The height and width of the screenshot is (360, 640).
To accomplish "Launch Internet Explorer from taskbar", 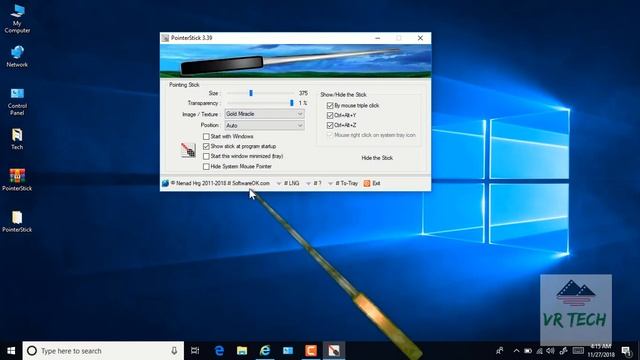I will (265, 351).
